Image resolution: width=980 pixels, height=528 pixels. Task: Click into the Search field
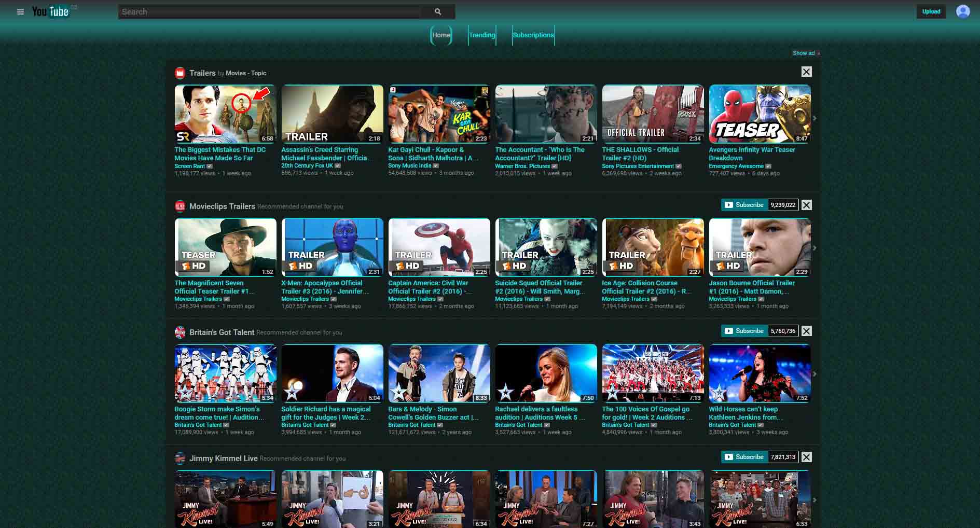pos(270,12)
